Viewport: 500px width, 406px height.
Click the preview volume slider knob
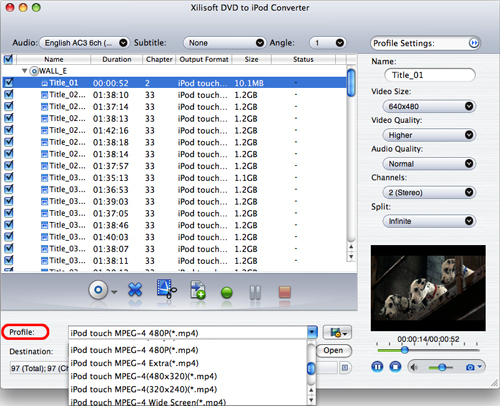(442, 367)
